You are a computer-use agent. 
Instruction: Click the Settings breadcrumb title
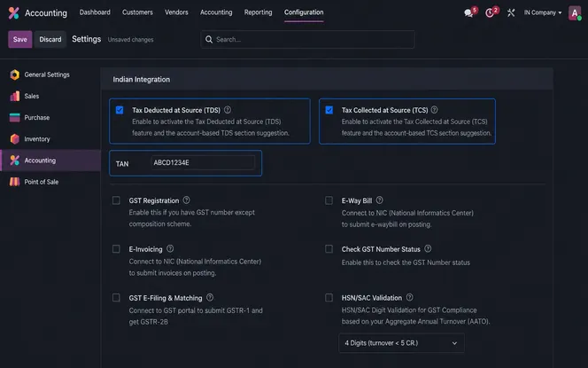[x=86, y=39]
